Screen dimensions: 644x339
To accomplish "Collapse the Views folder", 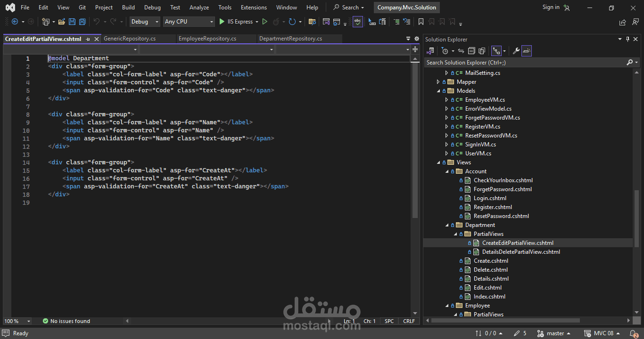I will (438, 162).
